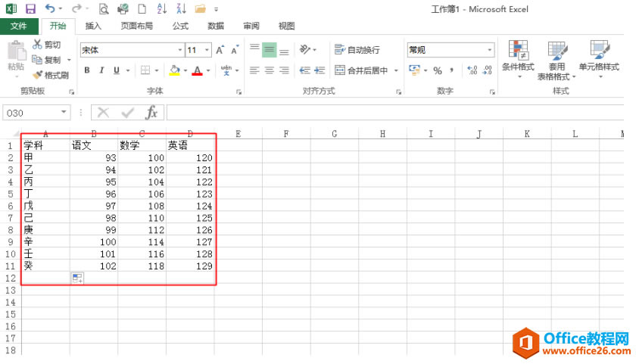Increase font size with the large A
Image resolution: width=636 pixels, height=364 pixels.
[x=220, y=50]
